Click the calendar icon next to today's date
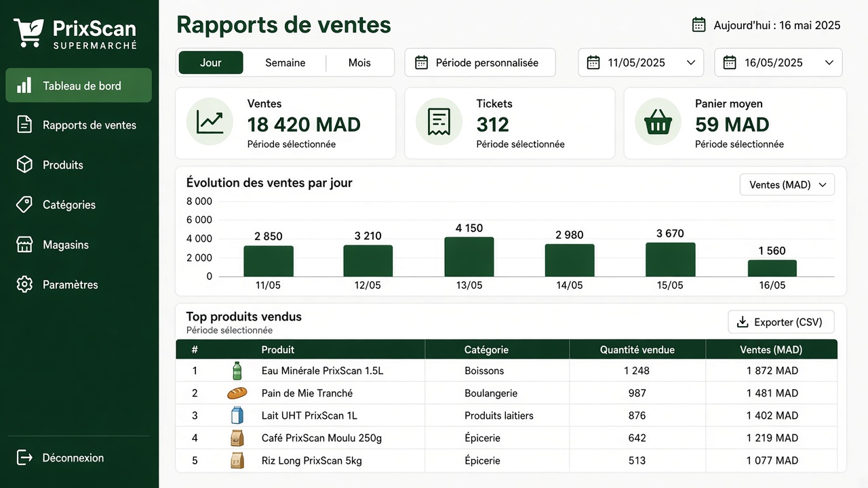Screen dimensions: 868x488 [x=698, y=25]
